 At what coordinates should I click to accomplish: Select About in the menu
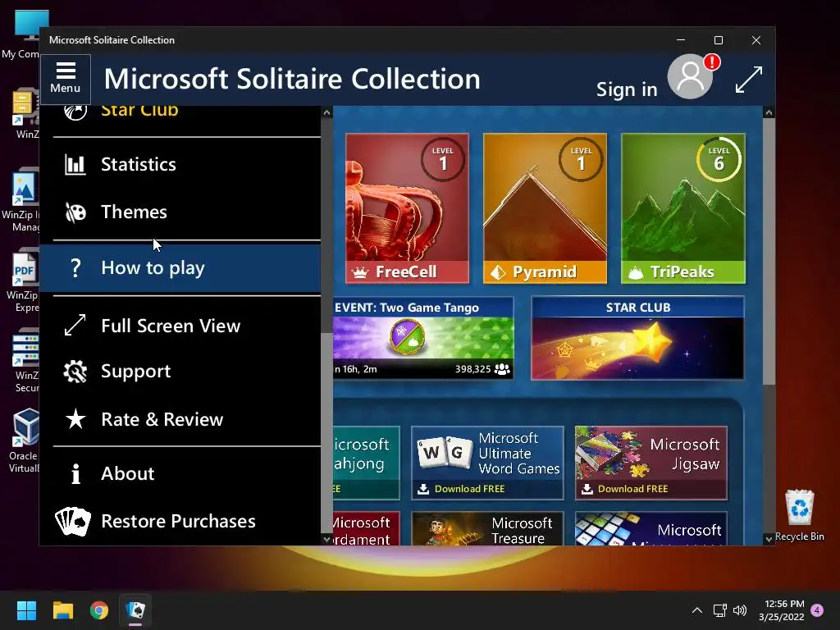coord(180,473)
